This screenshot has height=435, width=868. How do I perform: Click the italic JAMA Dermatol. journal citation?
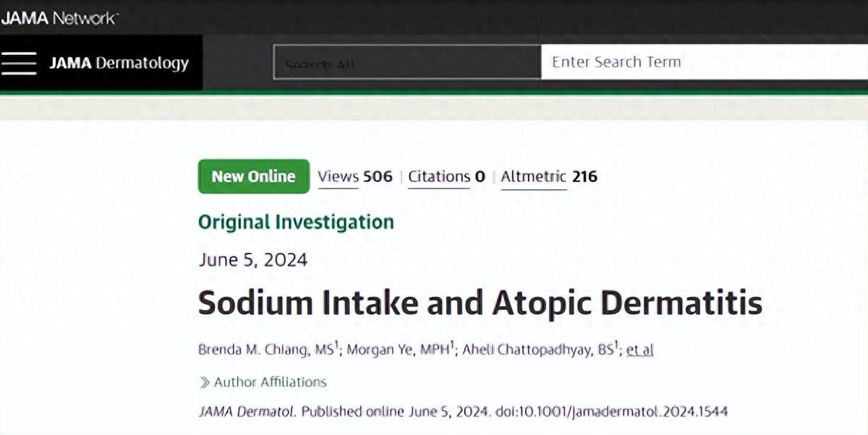[x=247, y=411]
